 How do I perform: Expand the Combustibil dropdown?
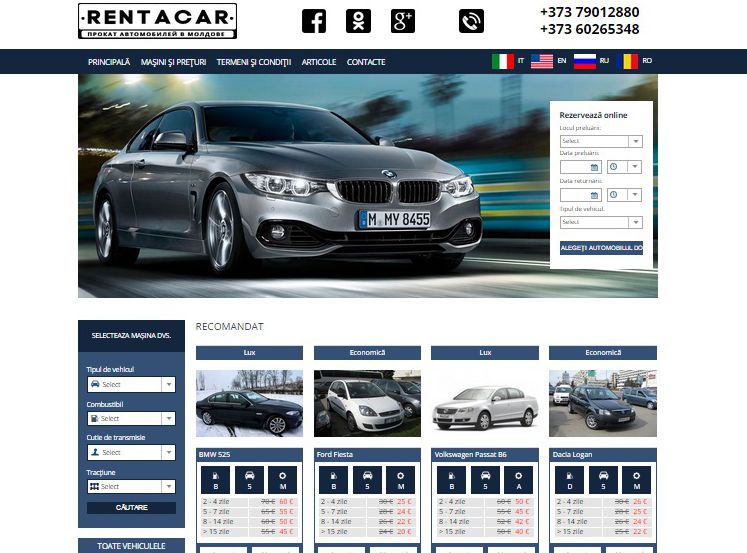(x=131, y=418)
